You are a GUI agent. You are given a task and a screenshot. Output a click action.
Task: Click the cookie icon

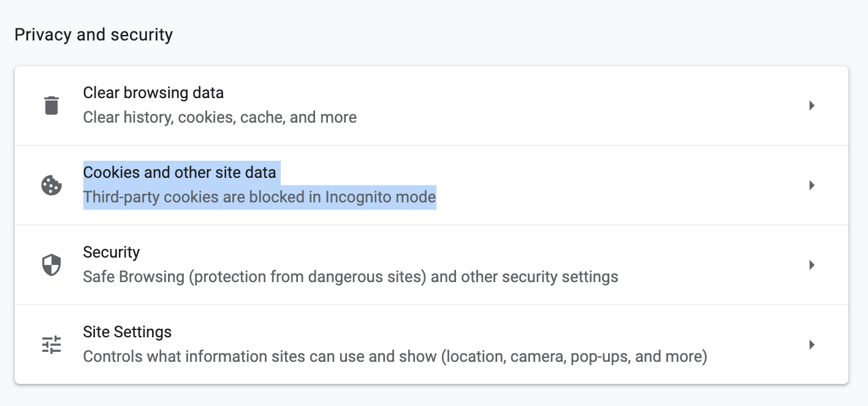point(51,185)
